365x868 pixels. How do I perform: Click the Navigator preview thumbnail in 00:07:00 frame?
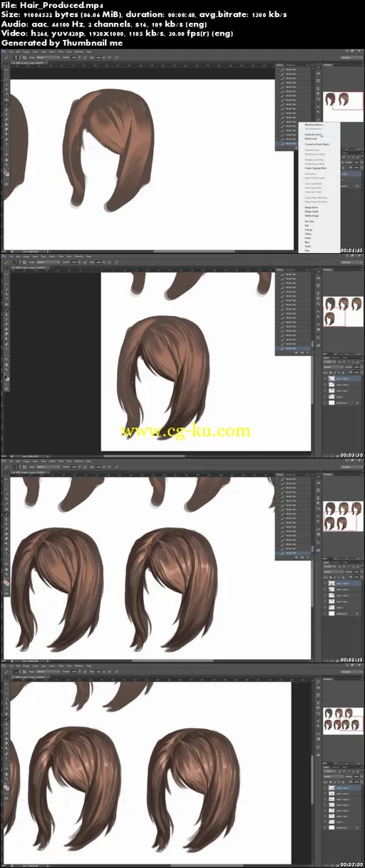[x=343, y=721]
